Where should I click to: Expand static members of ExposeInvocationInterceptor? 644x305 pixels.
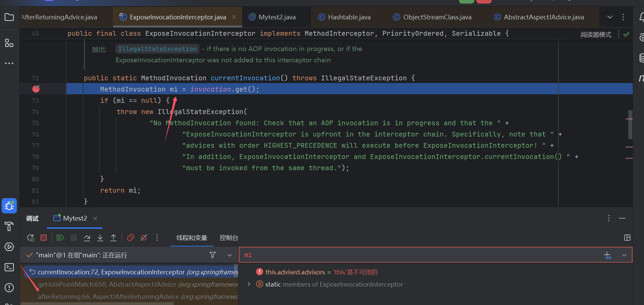click(x=249, y=284)
